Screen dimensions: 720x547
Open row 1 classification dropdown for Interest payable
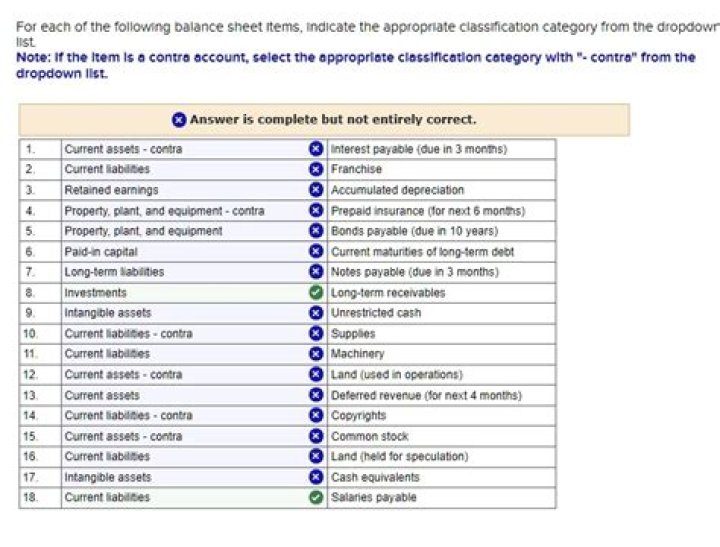coord(185,149)
